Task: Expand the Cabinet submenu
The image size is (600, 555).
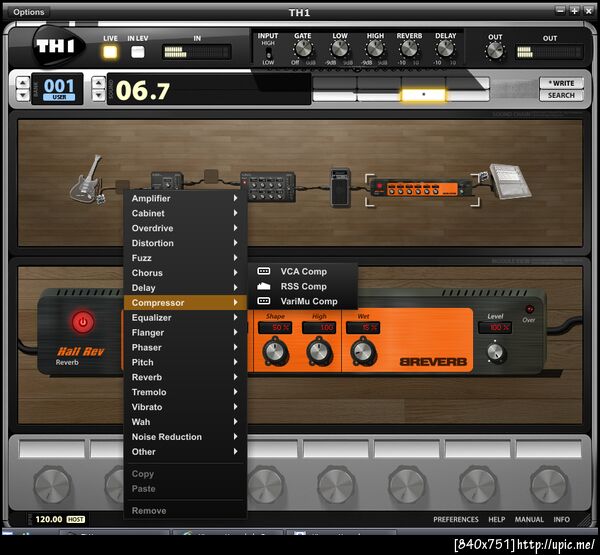Action: (x=185, y=213)
